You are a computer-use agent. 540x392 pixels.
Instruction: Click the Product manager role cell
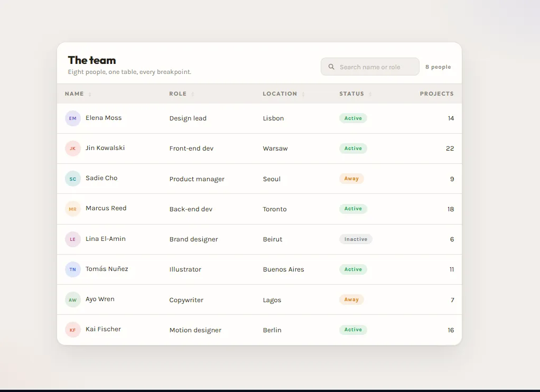(x=197, y=179)
